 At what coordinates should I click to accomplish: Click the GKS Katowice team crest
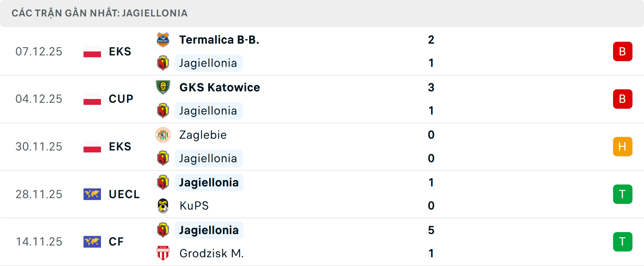(x=163, y=87)
